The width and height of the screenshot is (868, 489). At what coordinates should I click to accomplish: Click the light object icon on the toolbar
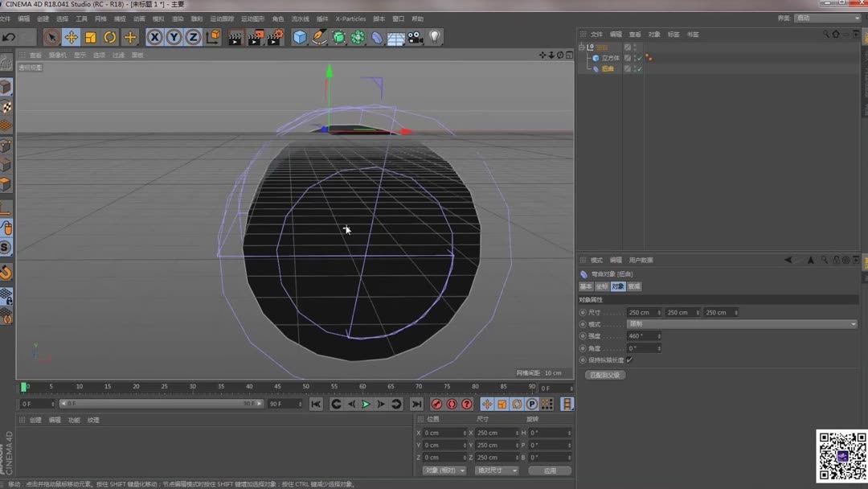434,37
